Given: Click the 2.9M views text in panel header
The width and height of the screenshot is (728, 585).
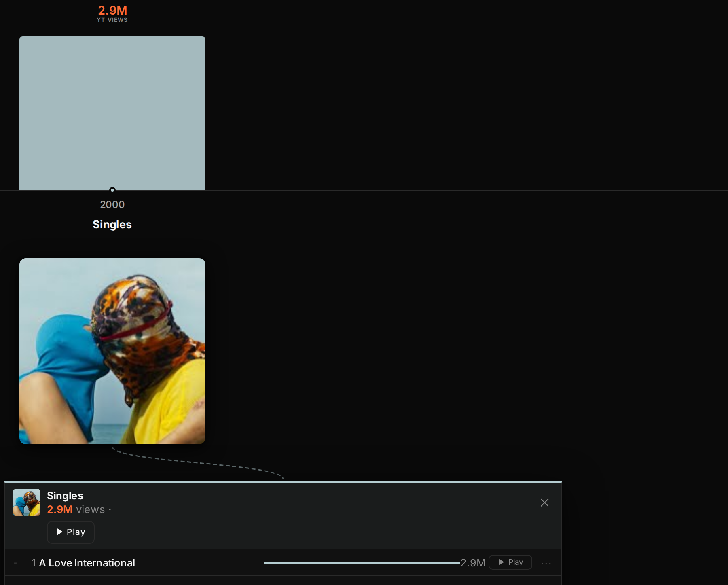Looking at the screenshot, I should [76, 509].
